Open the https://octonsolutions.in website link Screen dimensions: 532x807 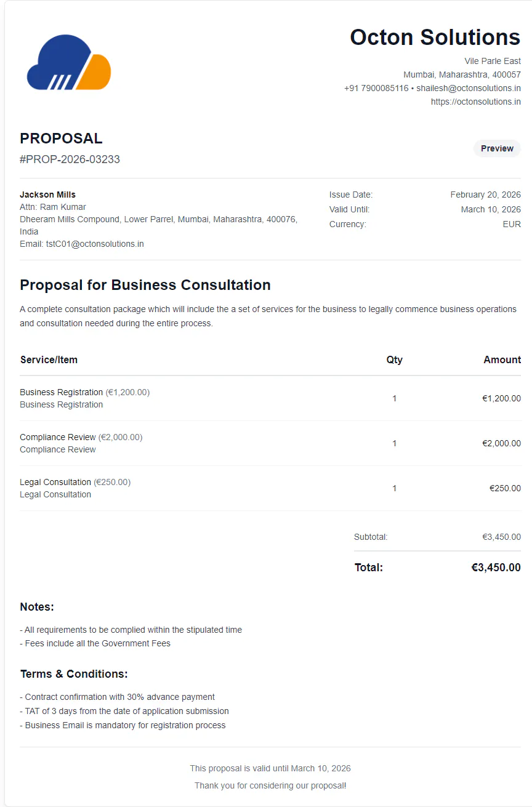[x=476, y=102]
